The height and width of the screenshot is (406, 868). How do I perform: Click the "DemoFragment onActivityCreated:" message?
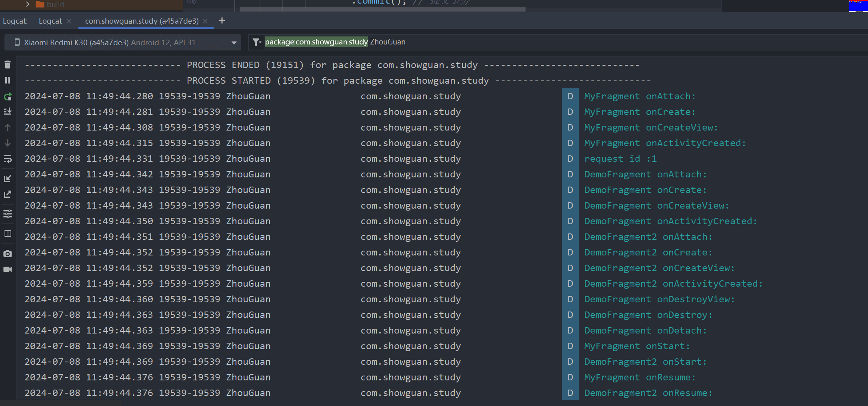(x=671, y=221)
